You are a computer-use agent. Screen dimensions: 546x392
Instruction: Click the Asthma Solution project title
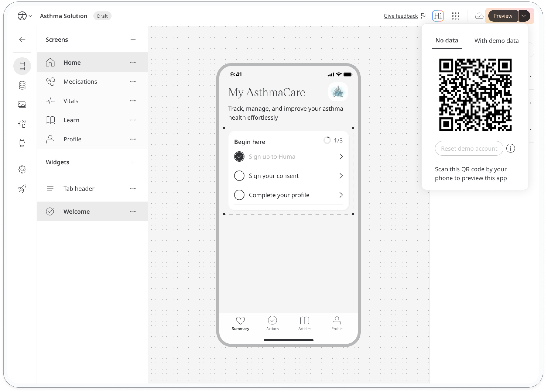click(64, 16)
